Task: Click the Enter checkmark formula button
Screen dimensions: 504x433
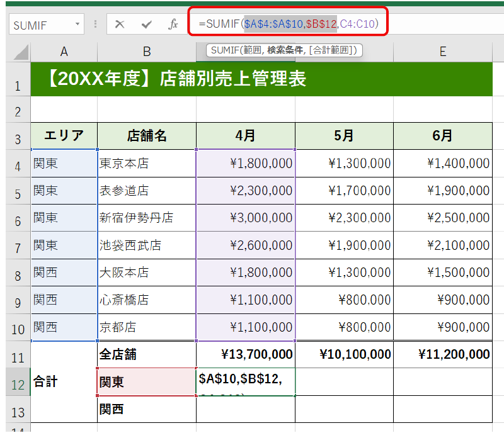Action: coord(146,25)
